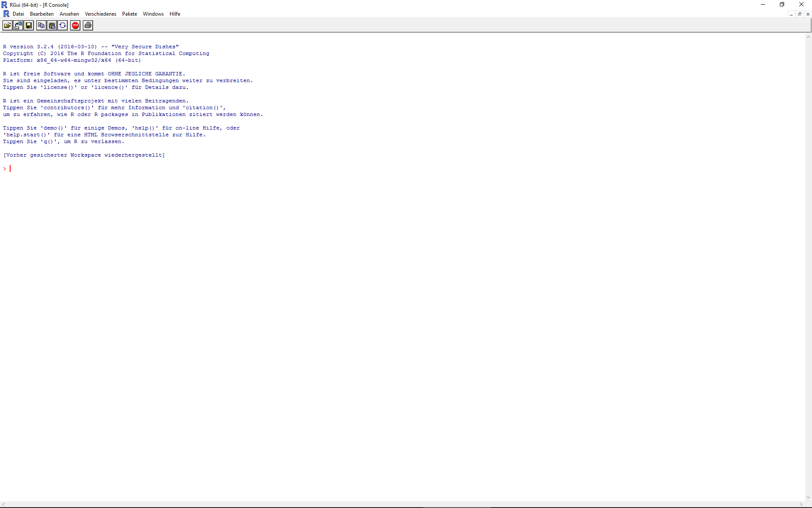
Task: Expand the Windows menu
Action: coord(153,14)
